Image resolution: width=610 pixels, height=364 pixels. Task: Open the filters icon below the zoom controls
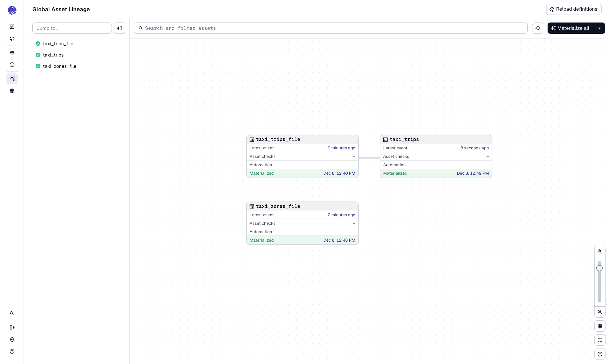(600, 340)
